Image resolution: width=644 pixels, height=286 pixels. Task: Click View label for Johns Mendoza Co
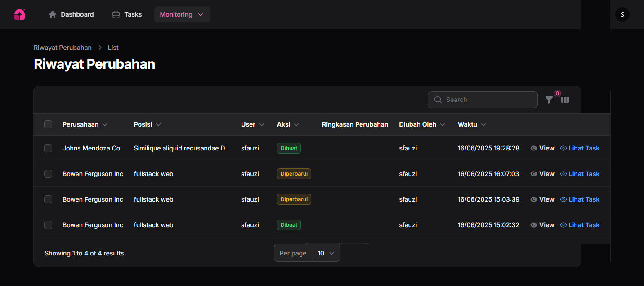[547, 148]
